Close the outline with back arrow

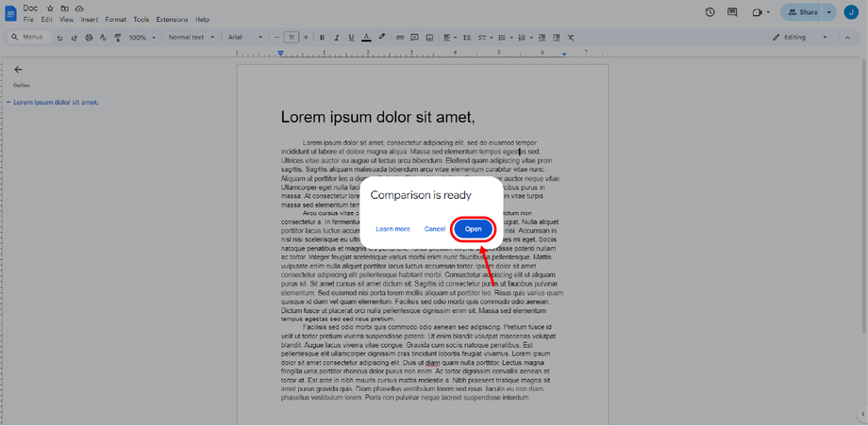[x=18, y=69]
